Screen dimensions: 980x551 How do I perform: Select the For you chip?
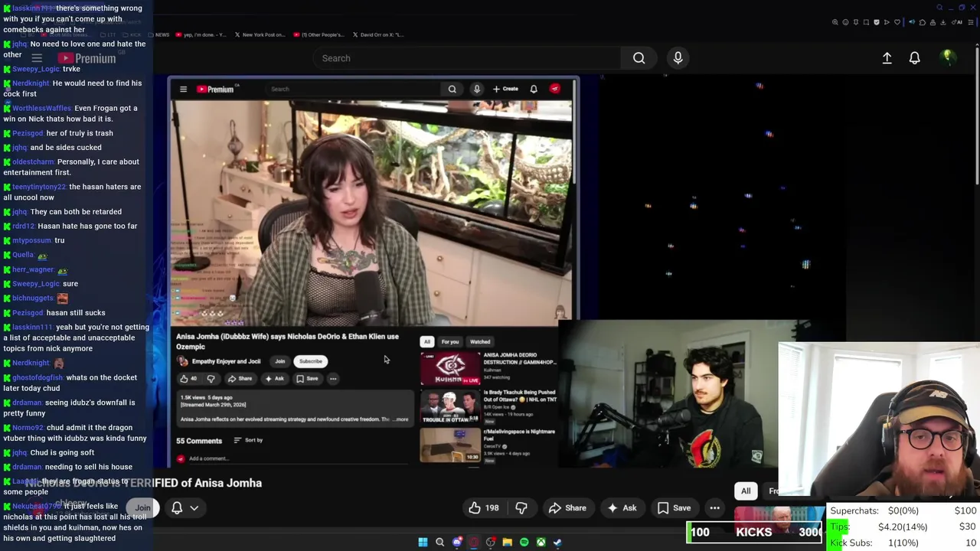449,342
